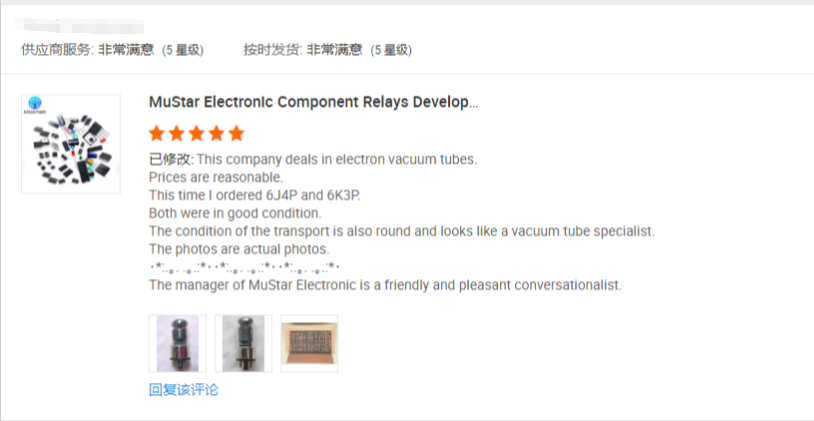Click the 按时发货 rating label
Viewport: 814px width, 421px height.
pyautogui.click(x=273, y=50)
